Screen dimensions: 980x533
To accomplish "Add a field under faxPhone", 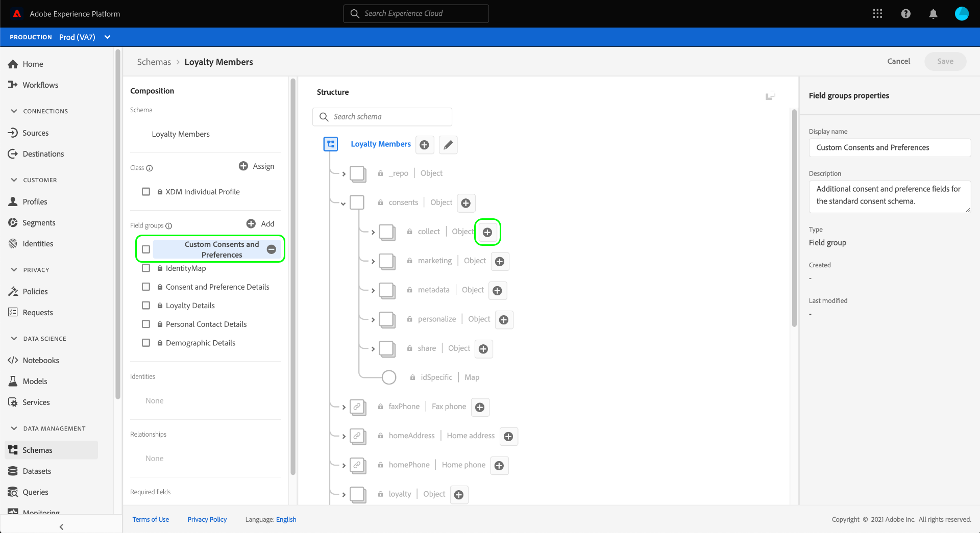I will point(480,407).
